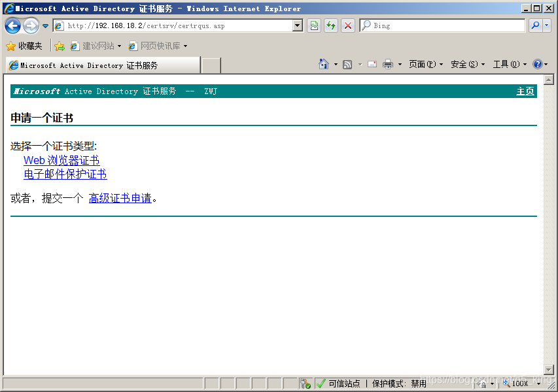
Task: Click the Read Mail envelope icon
Action: 372,64
